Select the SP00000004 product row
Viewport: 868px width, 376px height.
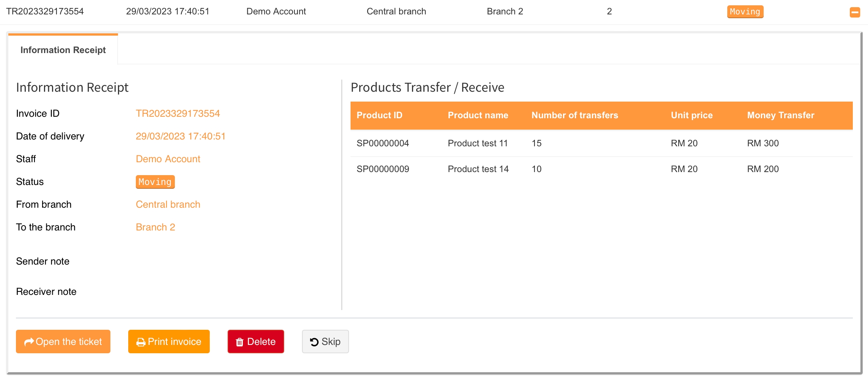click(x=382, y=143)
